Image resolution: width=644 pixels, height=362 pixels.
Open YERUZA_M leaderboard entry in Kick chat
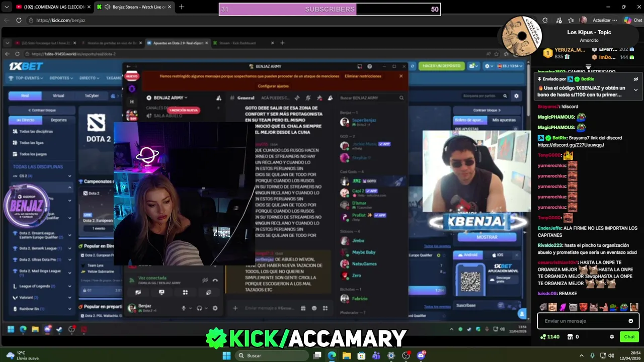tap(565, 53)
